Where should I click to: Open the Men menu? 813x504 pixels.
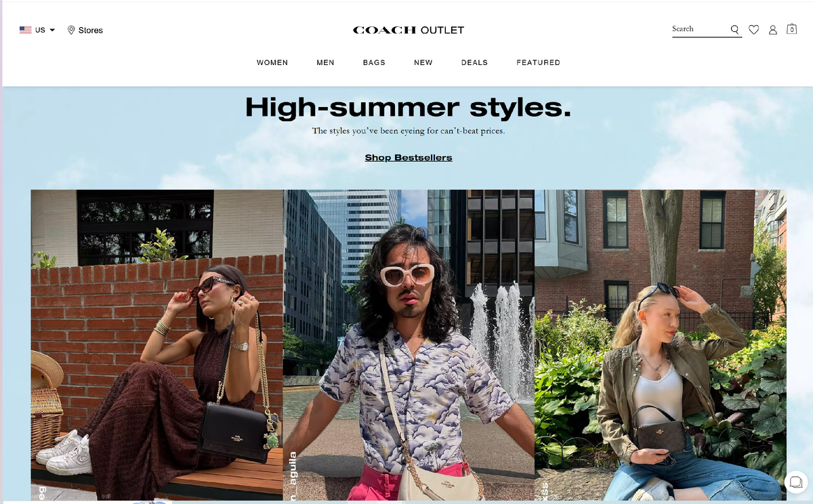click(x=325, y=62)
